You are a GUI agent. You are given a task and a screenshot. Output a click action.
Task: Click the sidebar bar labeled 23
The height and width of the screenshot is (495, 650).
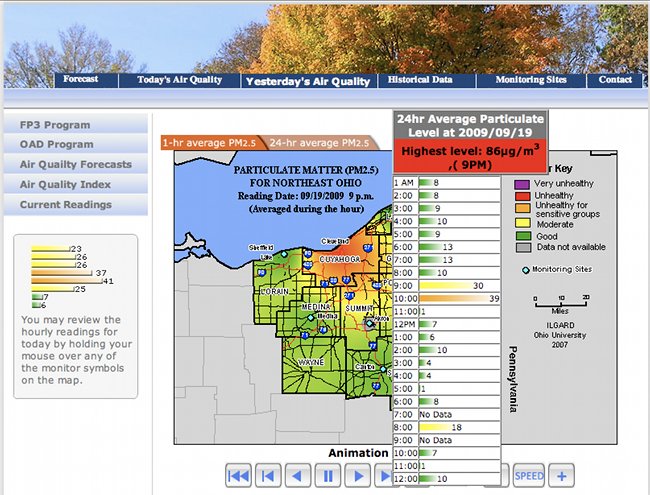pyautogui.click(x=51, y=249)
